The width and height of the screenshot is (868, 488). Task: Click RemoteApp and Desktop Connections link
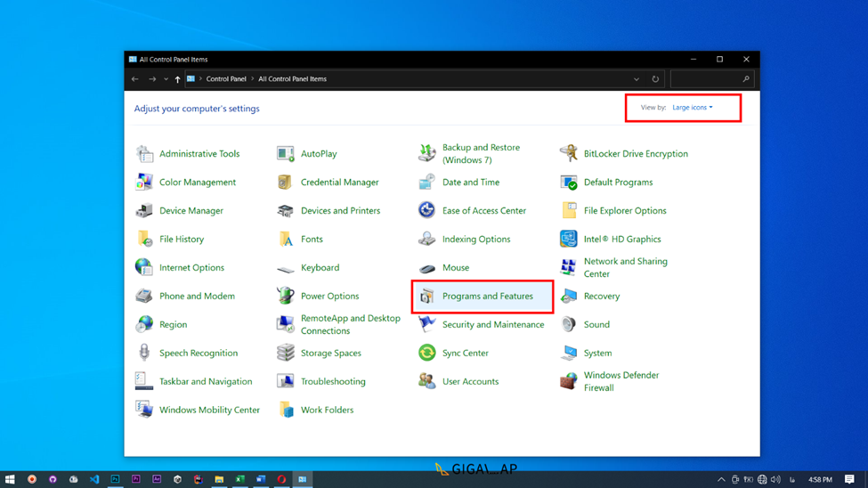351,325
